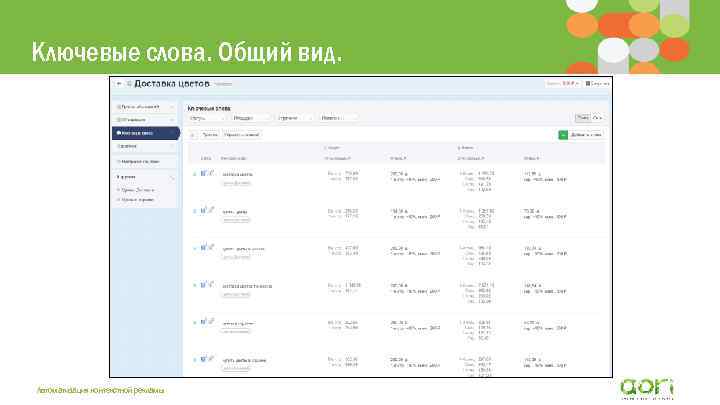The width and height of the screenshot is (720, 405).
Task: Open third filter dropdown under Ключевые слова
Action: (294, 118)
